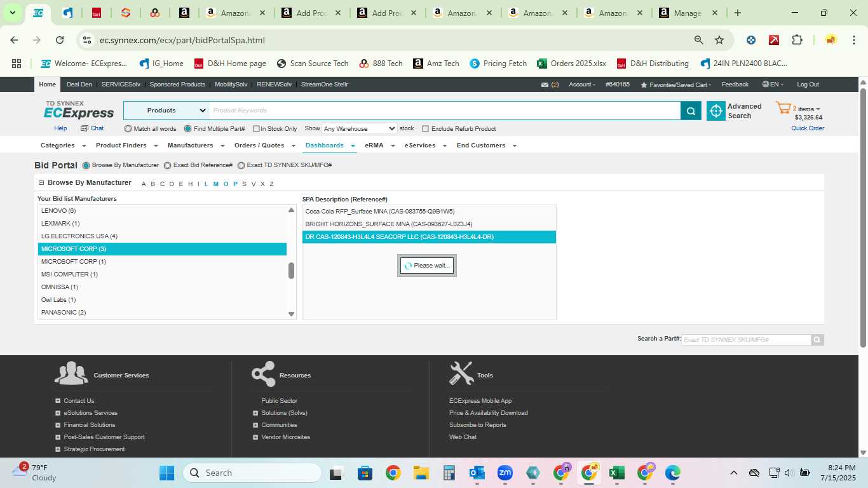Open the Account dropdown
Screen dimensions: 868x488
(x=581, y=85)
